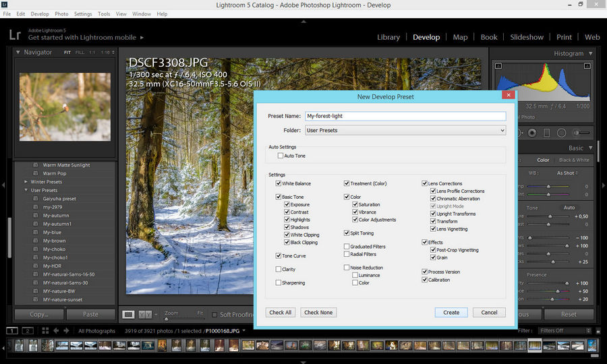
Task: Click the Exposure slider showing +0,50
Action: coord(549,216)
